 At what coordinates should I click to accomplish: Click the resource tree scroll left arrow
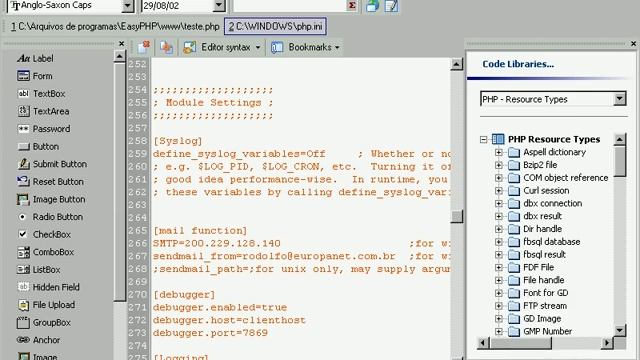coord(483,343)
